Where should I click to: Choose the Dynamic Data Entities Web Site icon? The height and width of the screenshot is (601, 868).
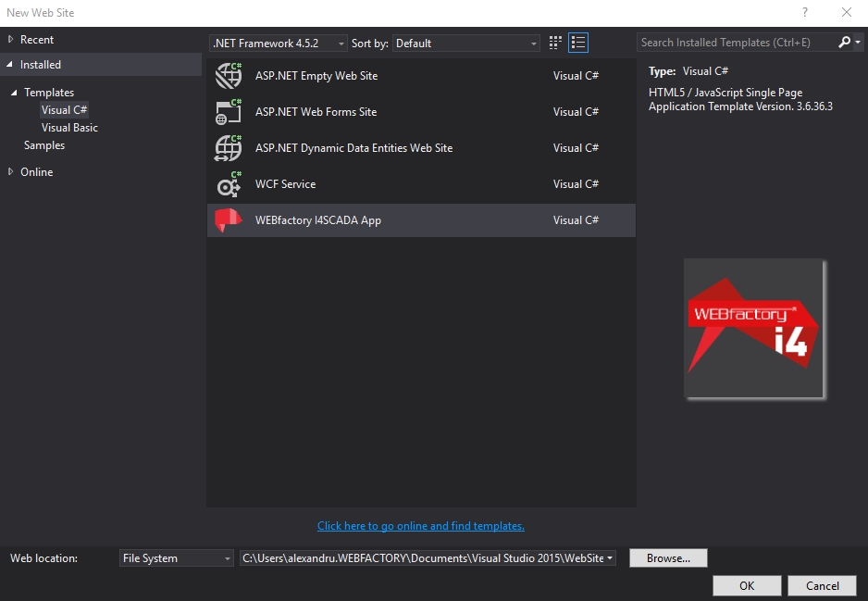click(x=229, y=148)
